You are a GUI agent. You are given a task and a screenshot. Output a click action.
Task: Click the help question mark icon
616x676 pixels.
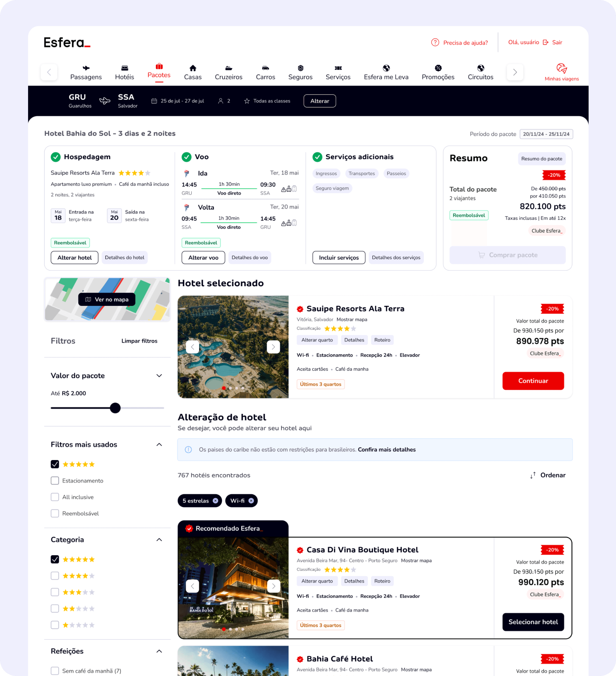pos(435,42)
